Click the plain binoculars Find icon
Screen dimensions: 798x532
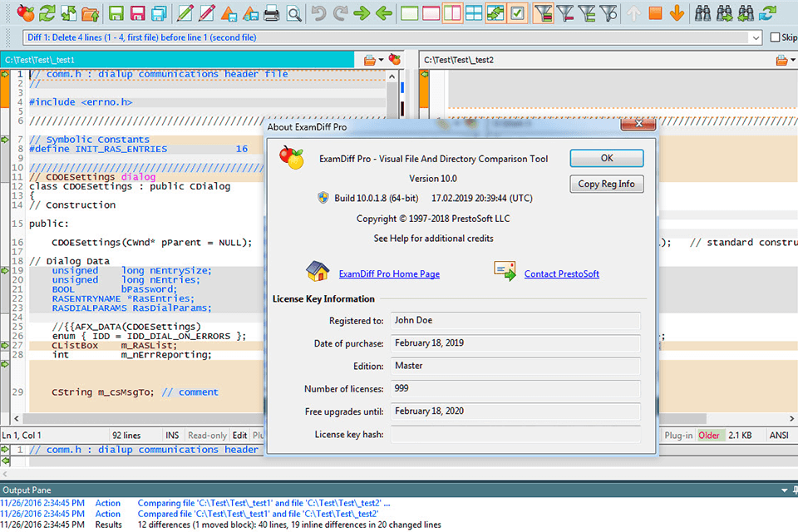click(x=703, y=13)
